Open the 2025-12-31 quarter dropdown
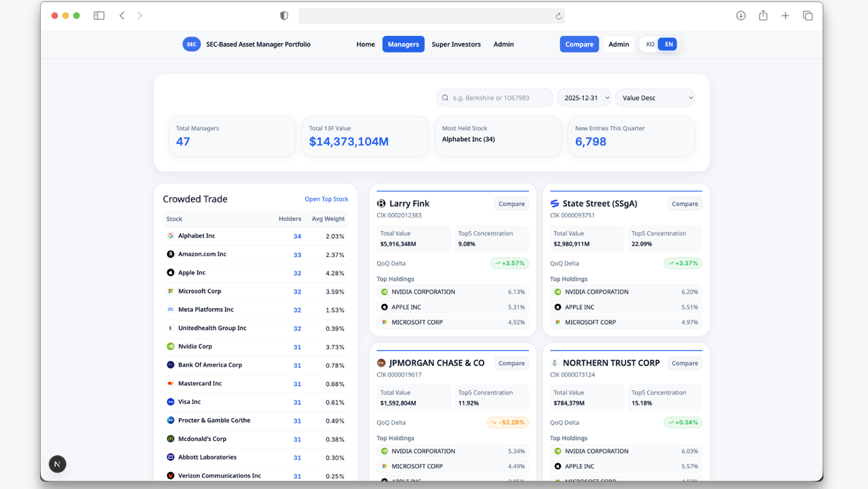The height and width of the screenshot is (489, 868). [584, 98]
